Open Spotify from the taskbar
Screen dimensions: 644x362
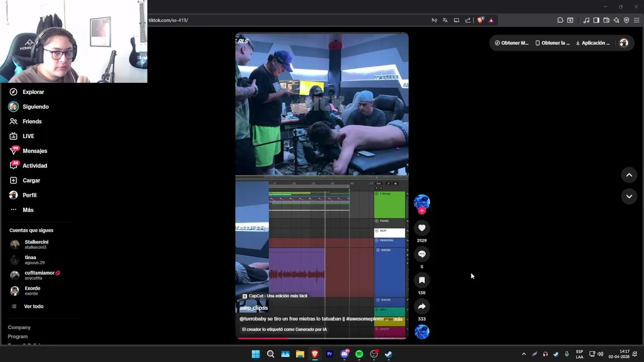click(x=359, y=354)
